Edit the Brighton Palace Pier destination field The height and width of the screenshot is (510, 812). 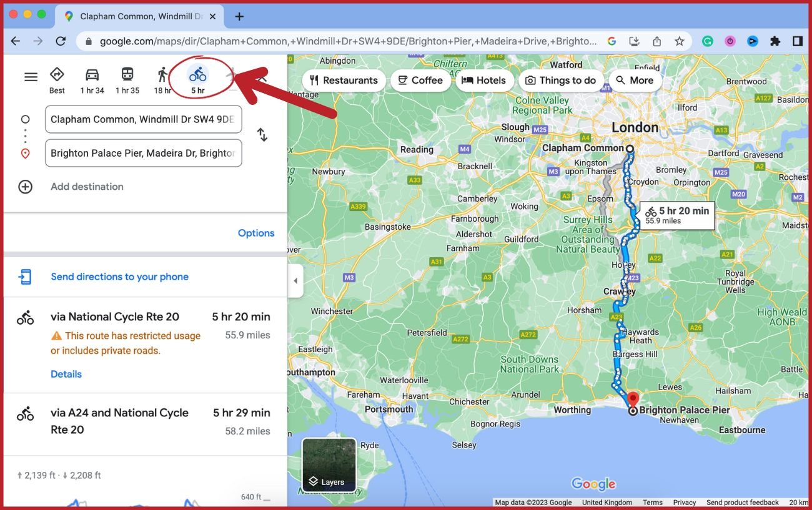point(143,153)
